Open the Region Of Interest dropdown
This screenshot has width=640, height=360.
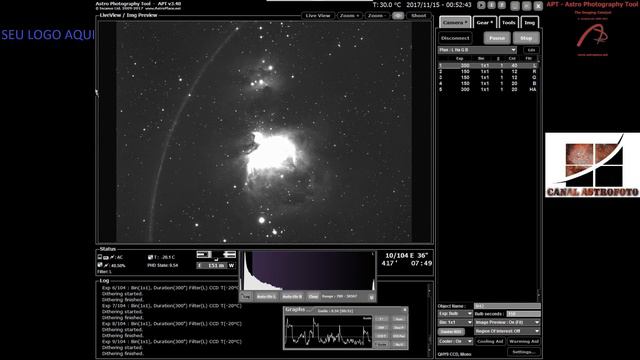click(507, 331)
